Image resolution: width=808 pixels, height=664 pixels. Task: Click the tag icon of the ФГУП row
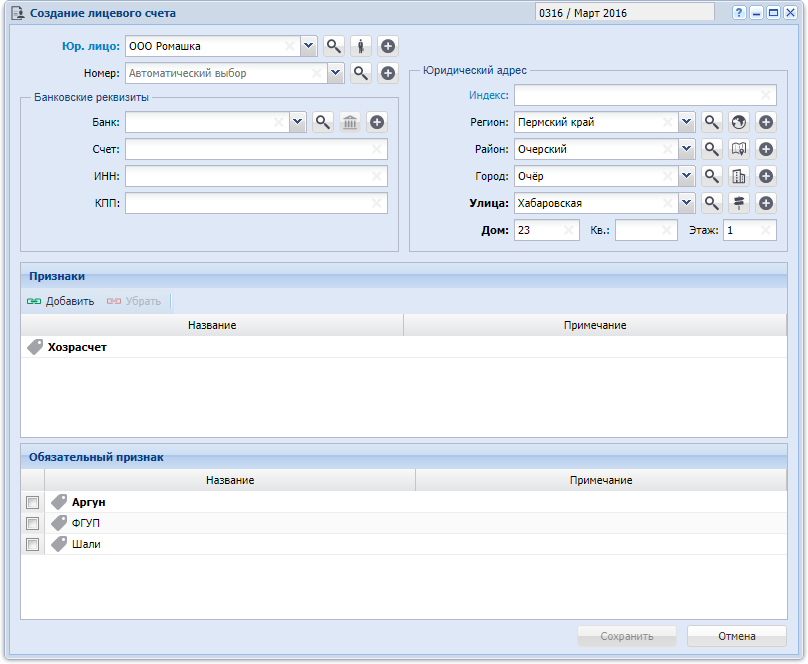click(59, 523)
